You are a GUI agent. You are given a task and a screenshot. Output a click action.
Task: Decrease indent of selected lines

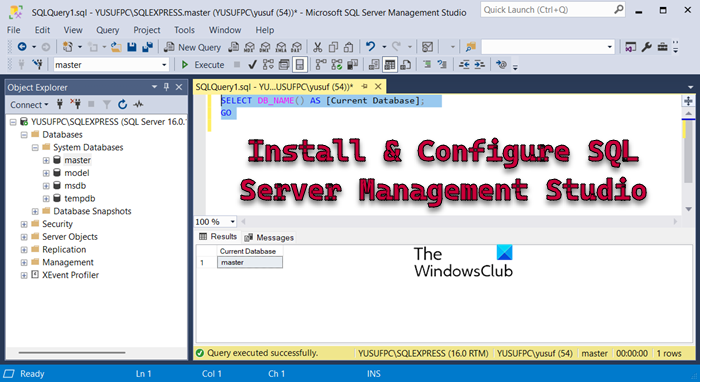pyautogui.click(x=464, y=64)
